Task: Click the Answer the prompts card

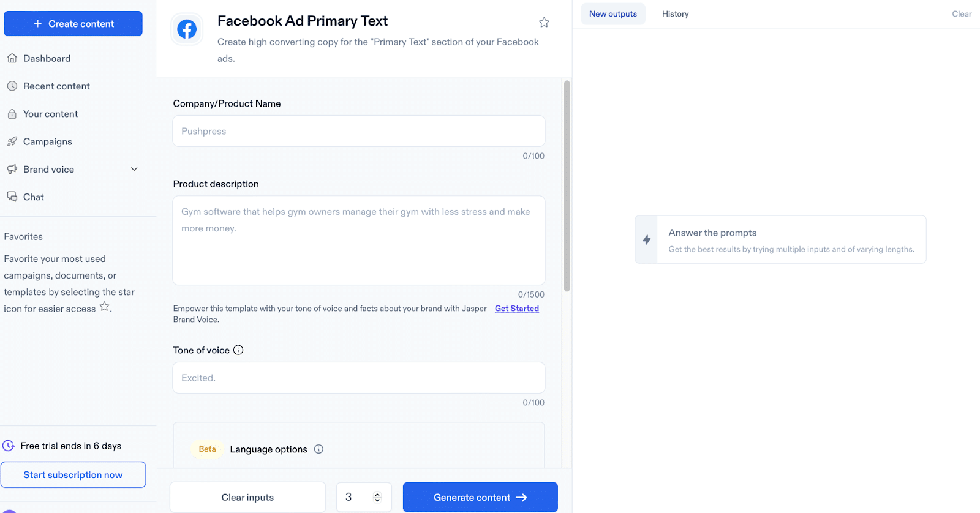Action: click(x=780, y=239)
